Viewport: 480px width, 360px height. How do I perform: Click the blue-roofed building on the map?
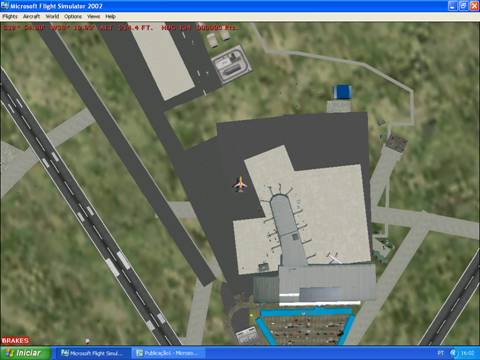(x=342, y=92)
